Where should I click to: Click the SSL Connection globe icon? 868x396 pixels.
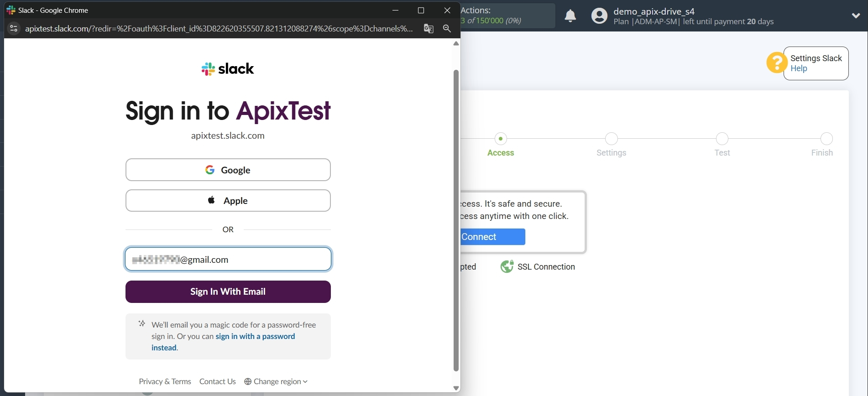click(507, 266)
